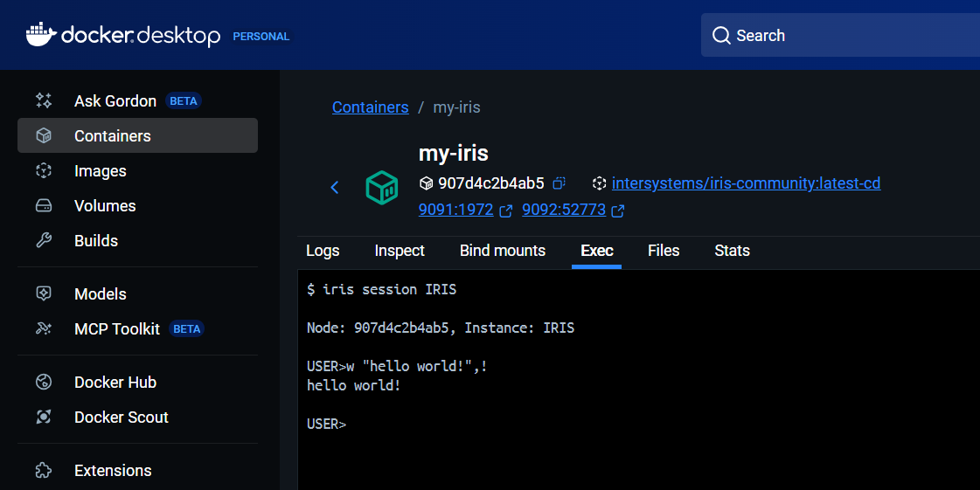This screenshot has width=980, height=490.
Task: Click the Models icon in sidebar
Action: point(44,294)
